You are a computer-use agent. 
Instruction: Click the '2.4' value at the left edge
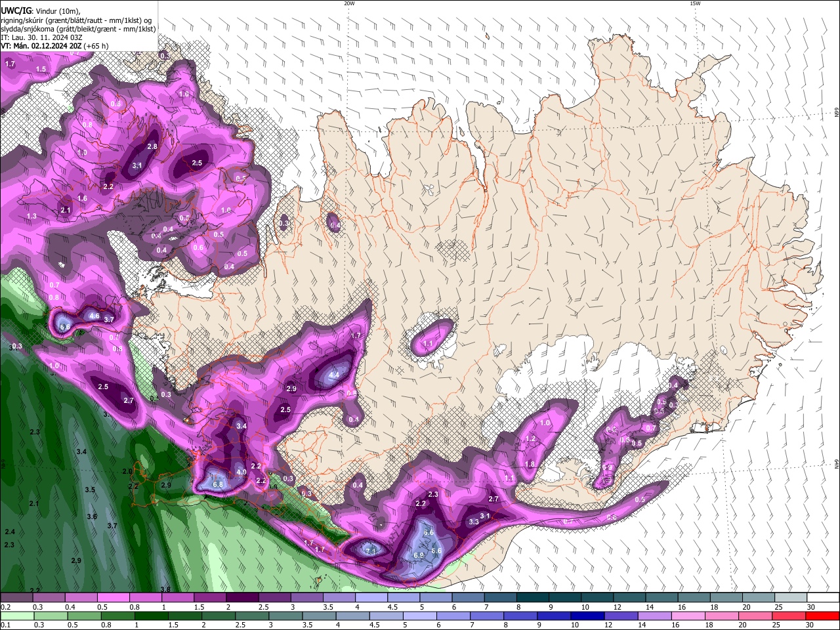pyautogui.click(x=9, y=532)
